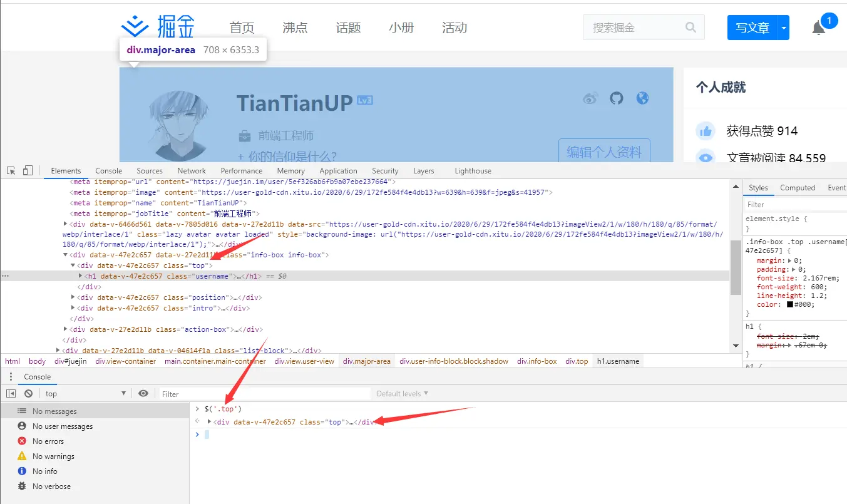
Task: Activate the DevTools element inspector icon
Action: point(11,170)
